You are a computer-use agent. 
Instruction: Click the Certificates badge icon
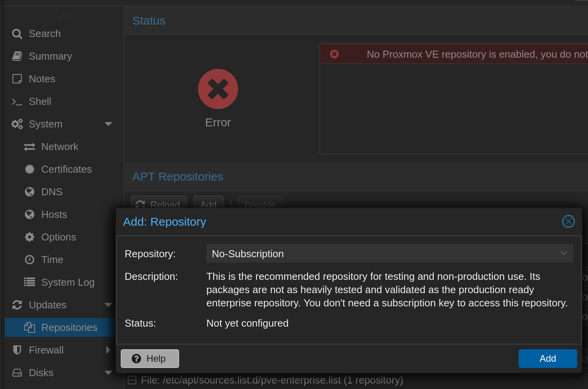click(x=30, y=169)
